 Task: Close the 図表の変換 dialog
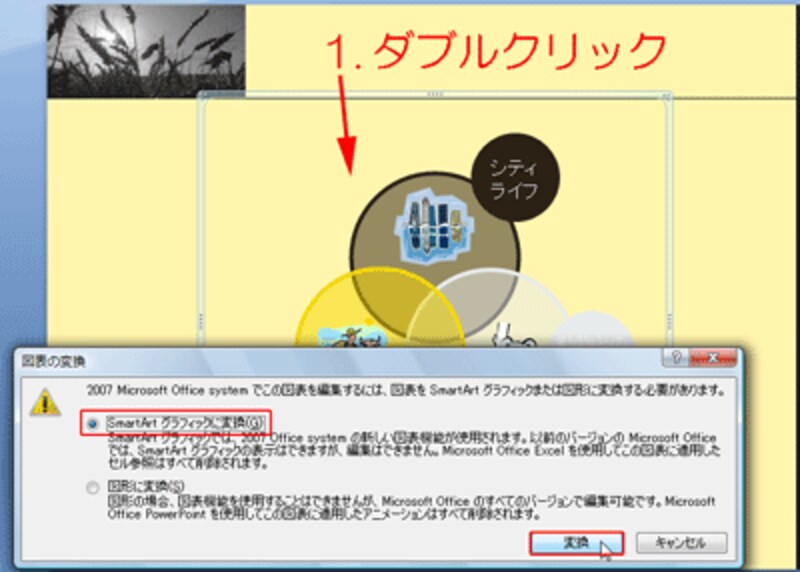pyautogui.click(x=713, y=358)
